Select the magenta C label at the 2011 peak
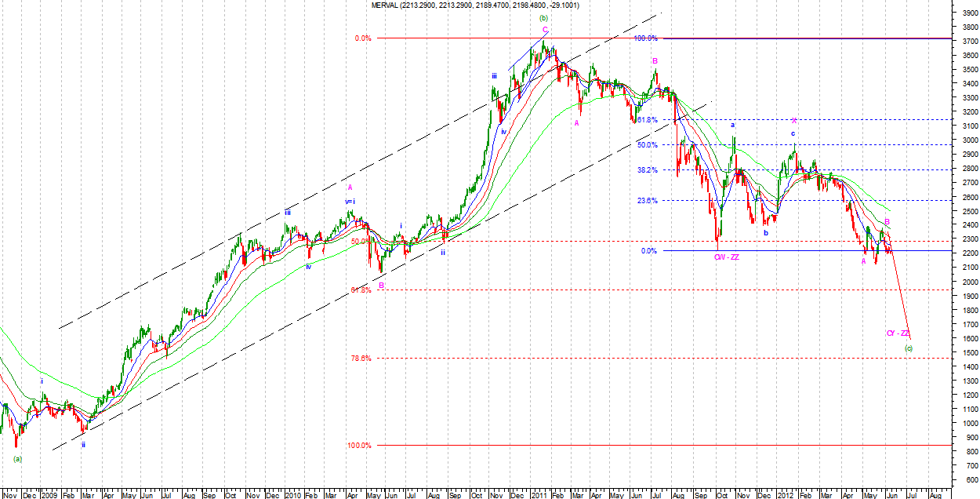 click(x=545, y=30)
